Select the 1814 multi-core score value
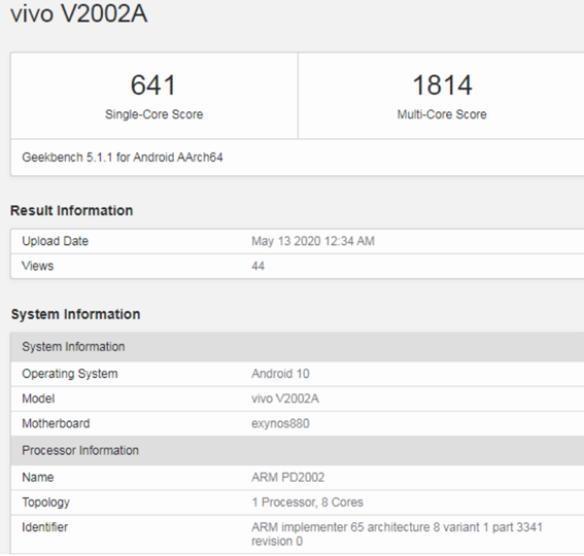Screen dimensions: 584x556 click(442, 85)
